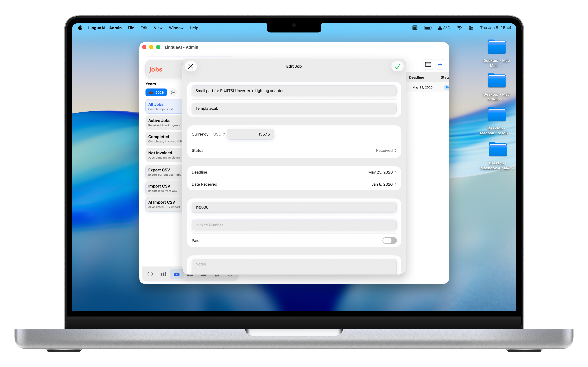Open the USD currency dropdown

(x=219, y=134)
